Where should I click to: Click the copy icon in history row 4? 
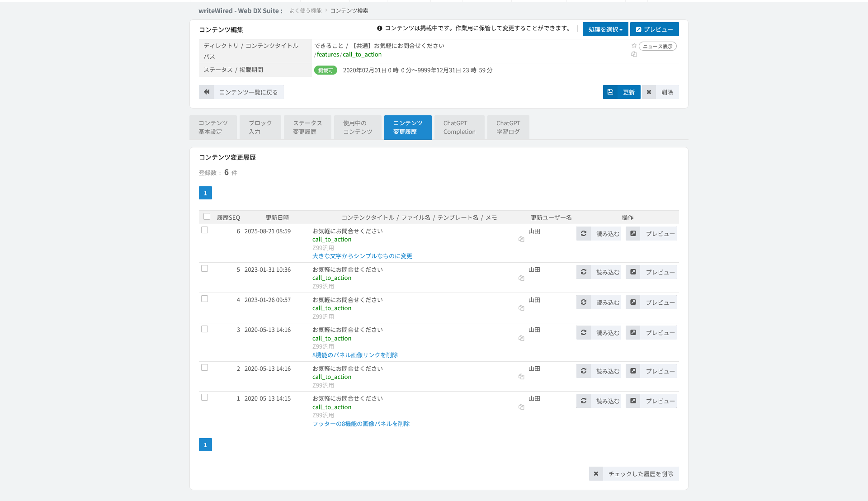pos(521,308)
